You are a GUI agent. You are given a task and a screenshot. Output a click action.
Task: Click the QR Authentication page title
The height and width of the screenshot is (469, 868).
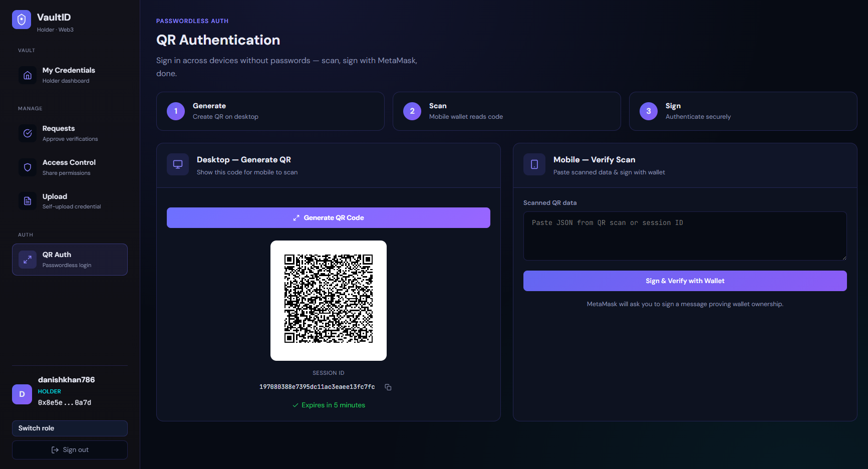(218, 40)
